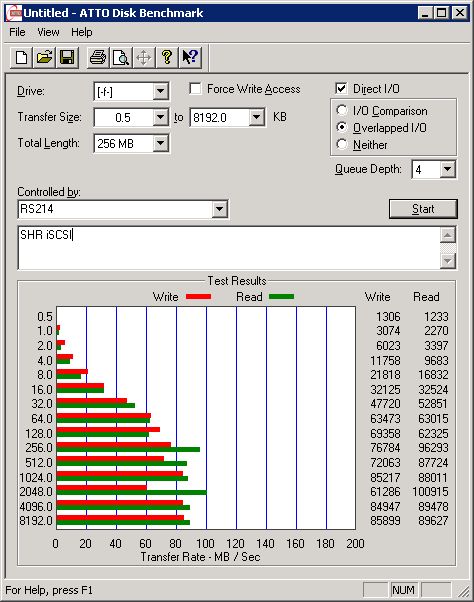Screen dimensions: 474x602
Task: Print results with the printer icon
Action: tap(98, 58)
